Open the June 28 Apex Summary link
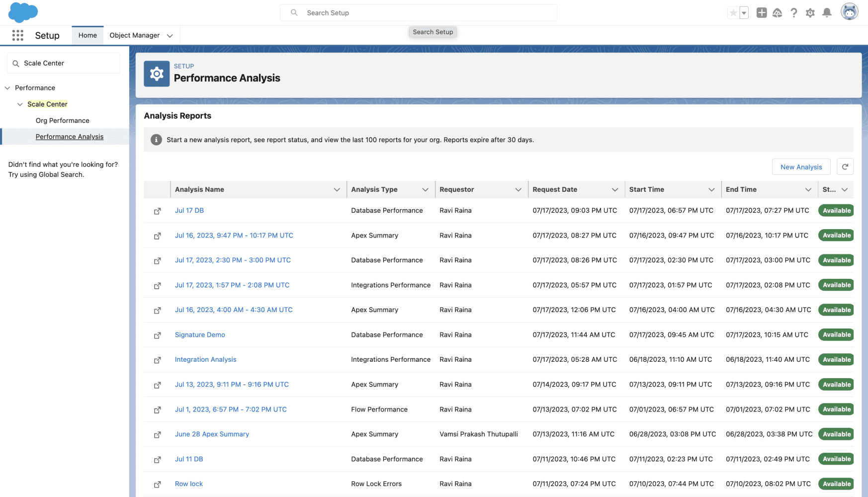 click(x=212, y=434)
